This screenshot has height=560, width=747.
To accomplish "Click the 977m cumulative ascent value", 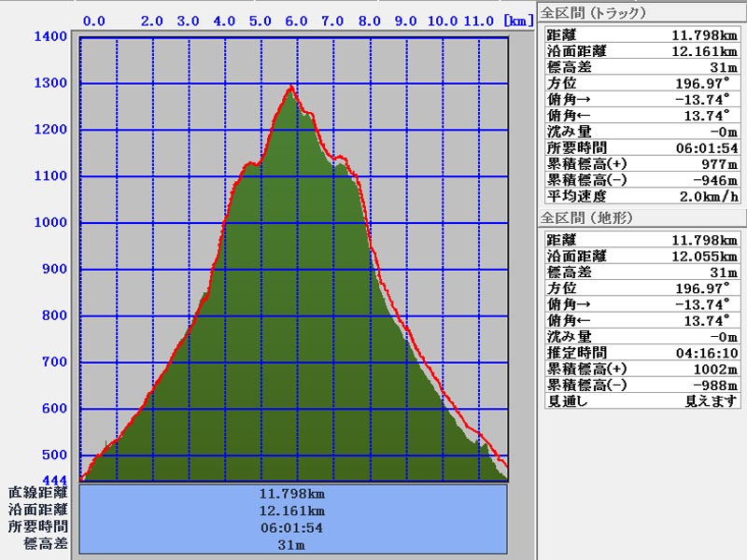I will 710,164.
